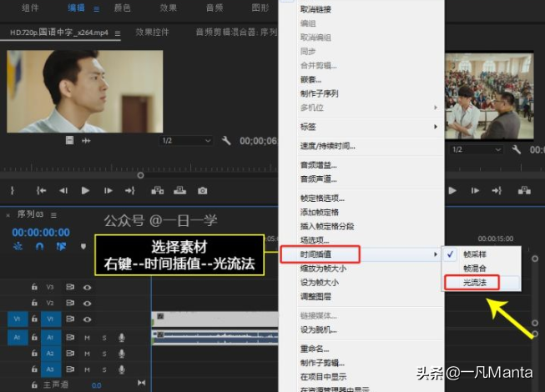The height and width of the screenshot is (392, 545).
Task: Toggle sync lock on track V1
Action: 70,319
